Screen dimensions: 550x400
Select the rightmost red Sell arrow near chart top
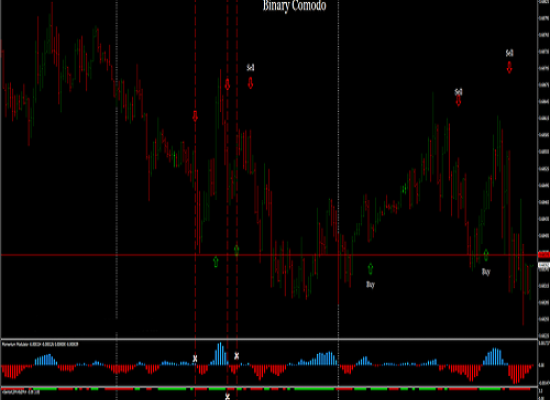pos(509,67)
